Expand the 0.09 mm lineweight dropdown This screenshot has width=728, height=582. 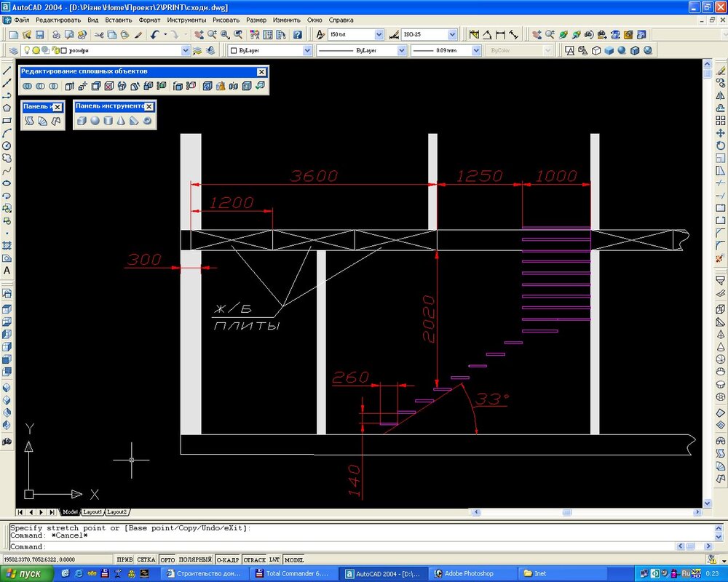[x=475, y=50]
